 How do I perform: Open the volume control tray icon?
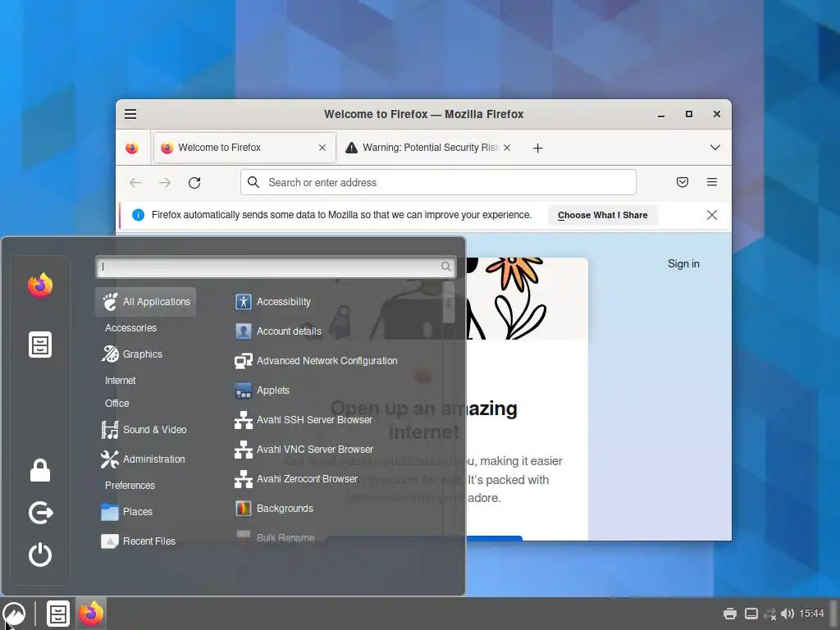(787, 614)
